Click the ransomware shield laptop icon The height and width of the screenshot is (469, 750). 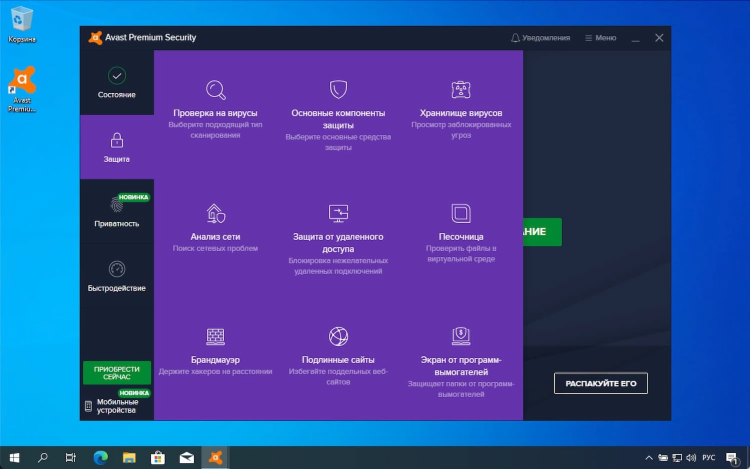[x=461, y=336]
